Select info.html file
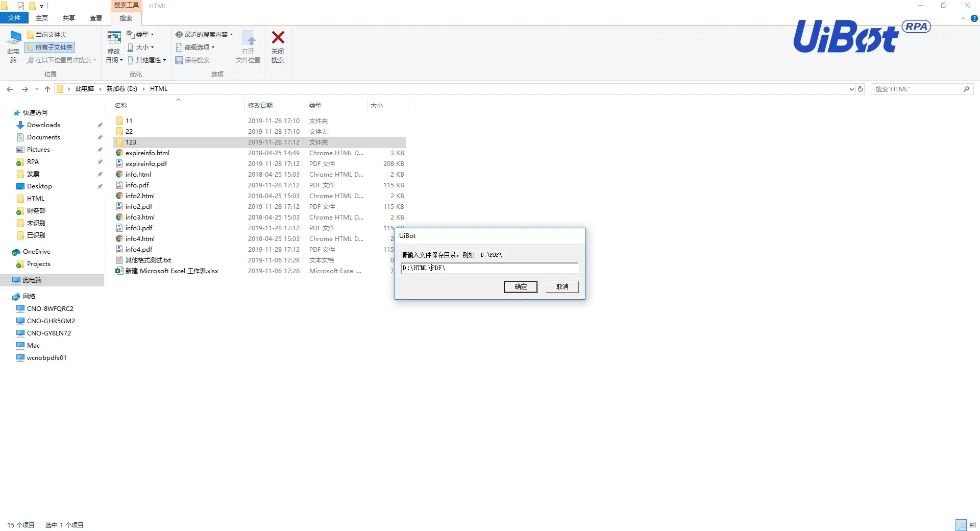This screenshot has width=980, height=531. (x=138, y=174)
